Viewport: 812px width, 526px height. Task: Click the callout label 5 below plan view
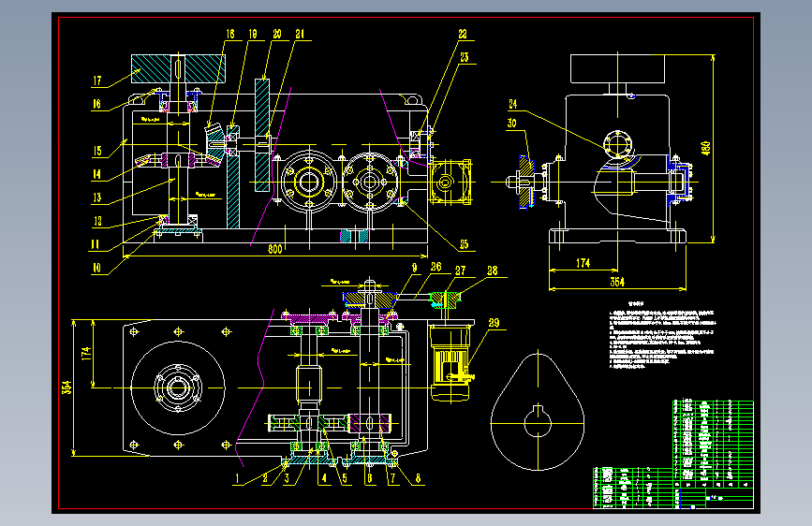[x=345, y=479]
